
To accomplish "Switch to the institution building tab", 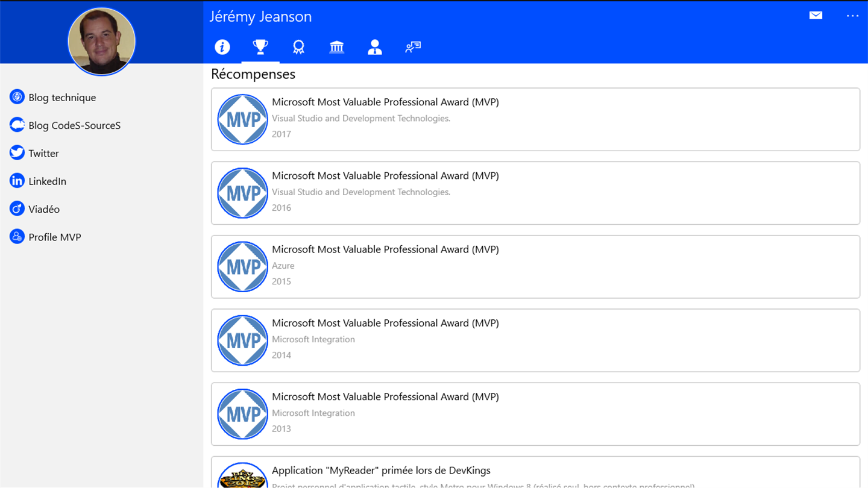I will (336, 47).
